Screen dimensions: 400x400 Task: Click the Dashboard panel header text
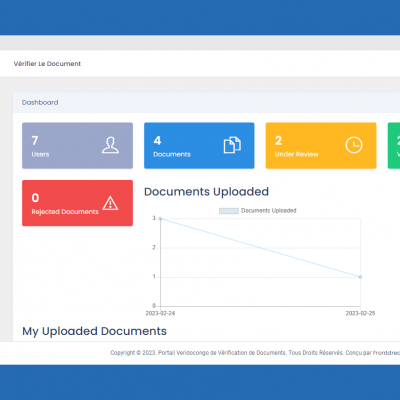[40, 102]
